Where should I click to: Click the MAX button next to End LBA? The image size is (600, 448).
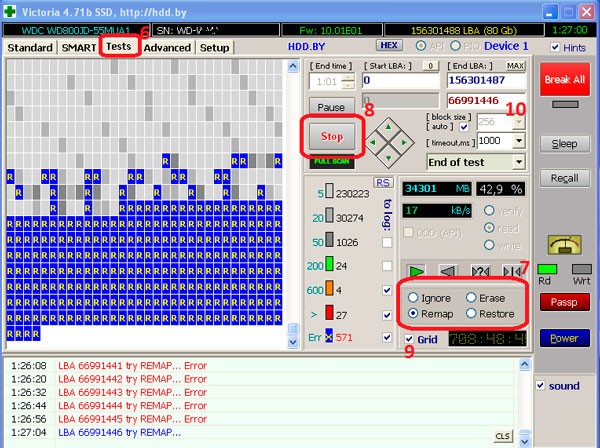pos(515,66)
